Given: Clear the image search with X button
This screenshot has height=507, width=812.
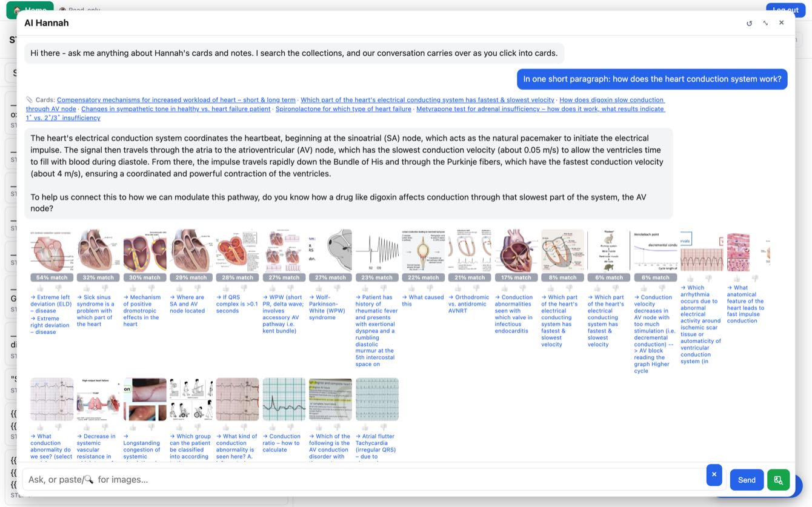Looking at the screenshot, I should tap(714, 474).
